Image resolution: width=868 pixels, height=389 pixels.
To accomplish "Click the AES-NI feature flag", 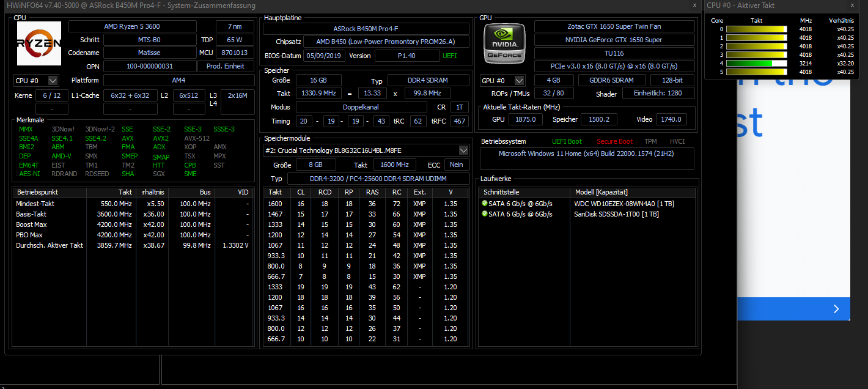I will click(30, 174).
